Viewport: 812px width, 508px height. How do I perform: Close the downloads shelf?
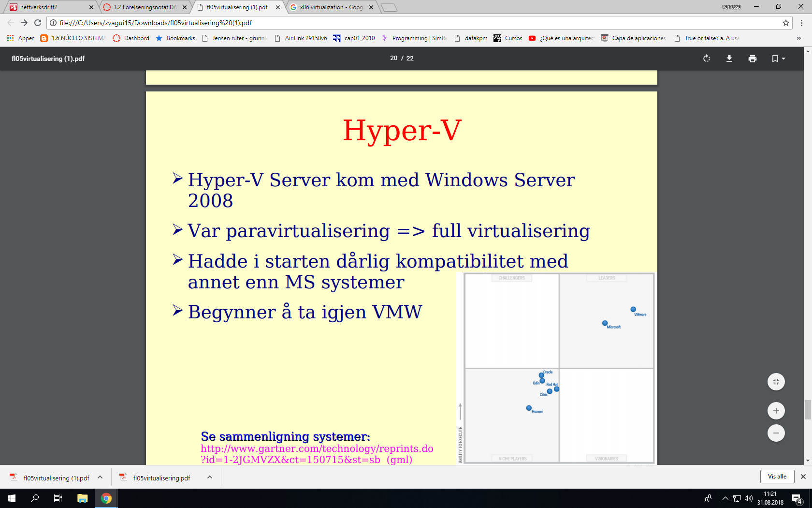(x=803, y=477)
